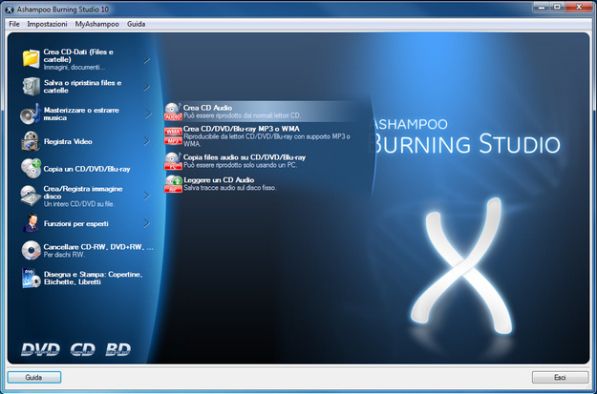The image size is (597, 394).
Task: Click the Disegna e Stampa cover icon
Action: tap(31, 278)
